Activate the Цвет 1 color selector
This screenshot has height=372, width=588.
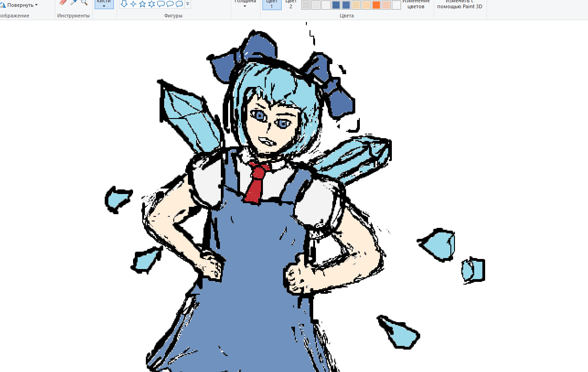[272, 4]
